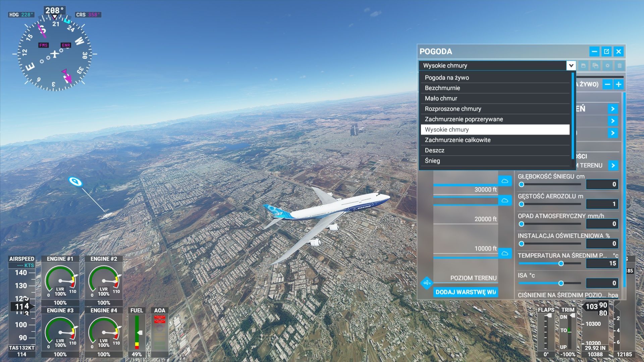Click the ENGINE #4 gauge
Screen dimensions: 644x362
pyautogui.click(x=104, y=333)
